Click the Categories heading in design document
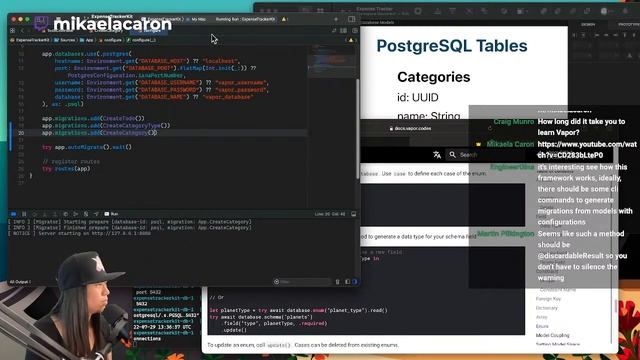The height and width of the screenshot is (360, 640). [x=433, y=77]
